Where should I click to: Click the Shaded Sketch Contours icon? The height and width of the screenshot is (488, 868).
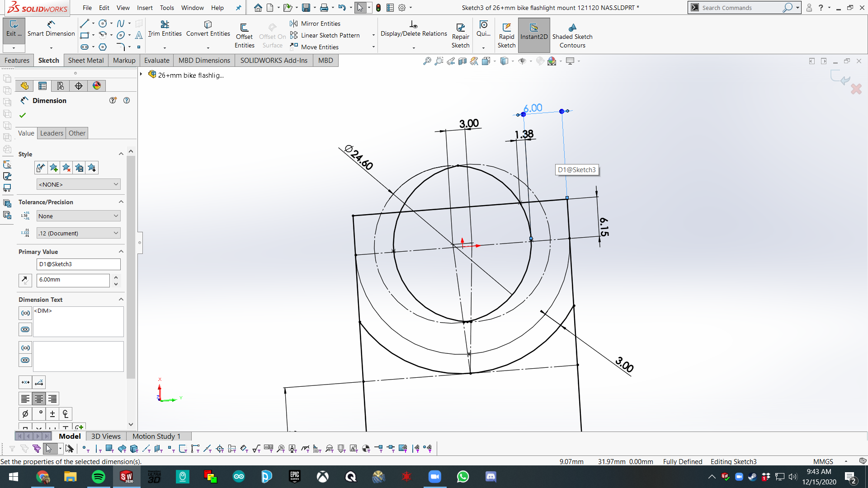point(572,35)
